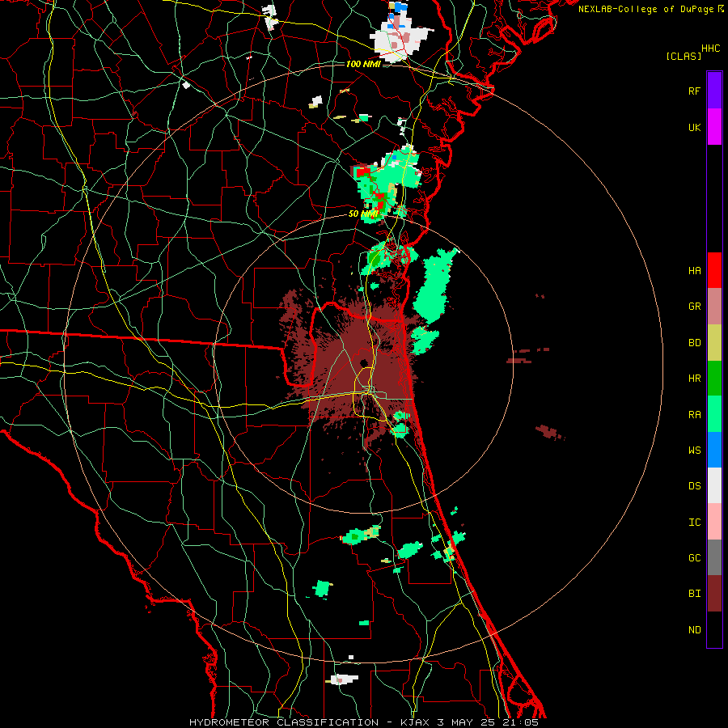Click the '100 NMI' range ring label
Screen dimensions: 728x728
363,64
